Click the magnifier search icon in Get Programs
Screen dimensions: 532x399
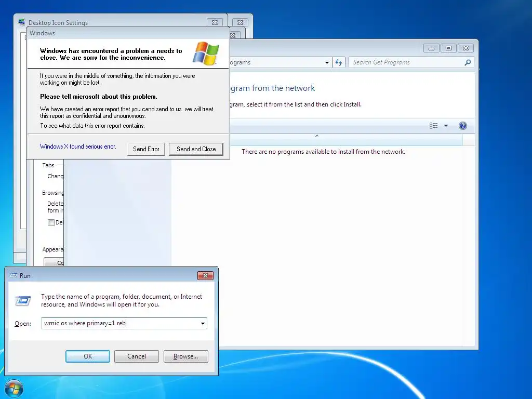click(x=468, y=62)
